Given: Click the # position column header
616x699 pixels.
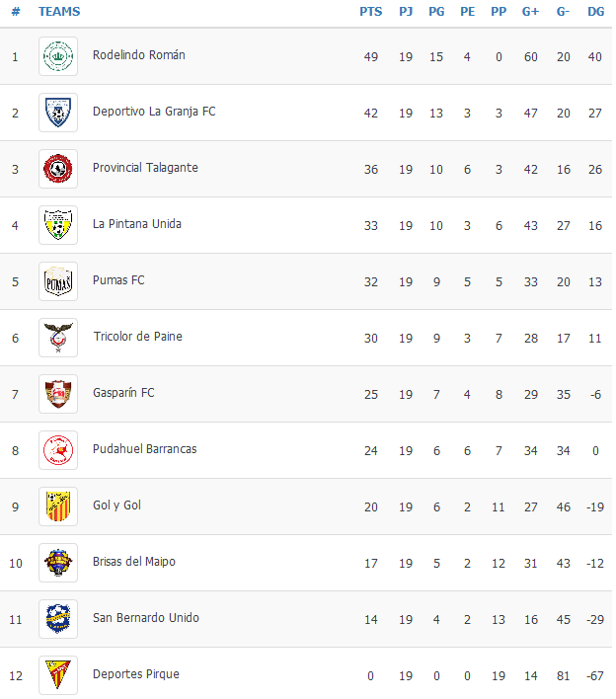Looking at the screenshot, I should tap(16, 12).
